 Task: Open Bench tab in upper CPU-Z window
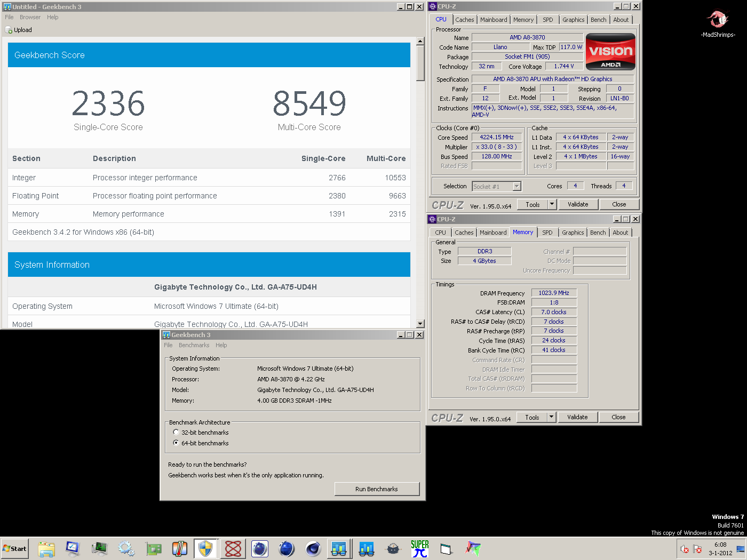598,20
